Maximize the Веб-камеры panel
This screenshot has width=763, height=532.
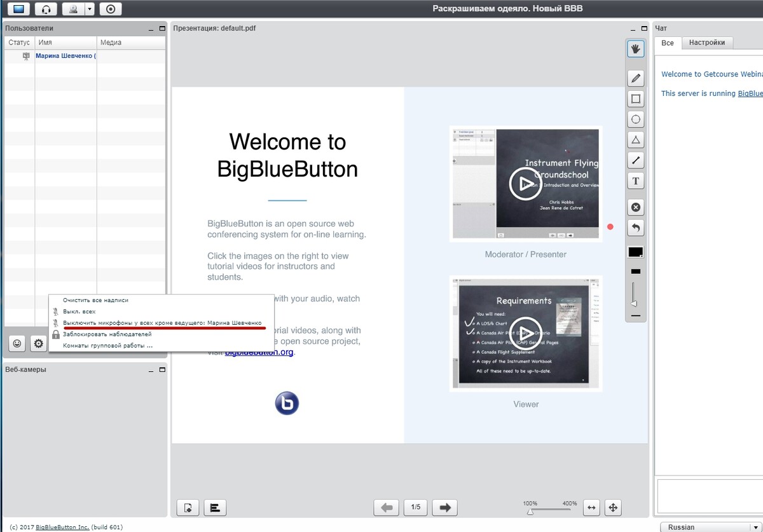point(162,370)
